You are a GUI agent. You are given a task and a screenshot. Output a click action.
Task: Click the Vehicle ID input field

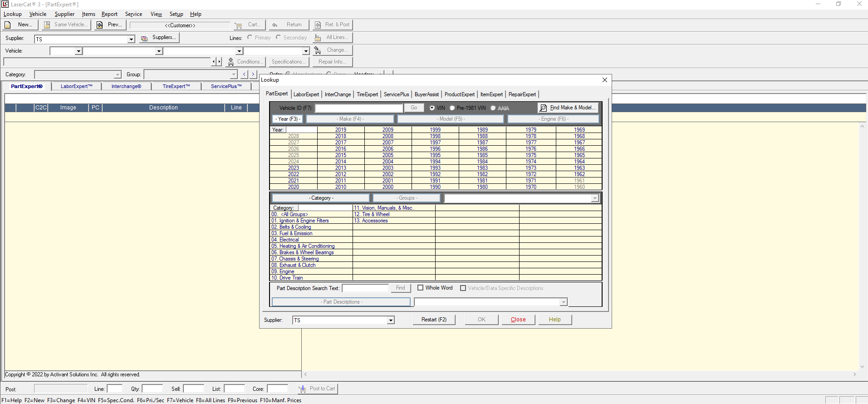point(358,108)
